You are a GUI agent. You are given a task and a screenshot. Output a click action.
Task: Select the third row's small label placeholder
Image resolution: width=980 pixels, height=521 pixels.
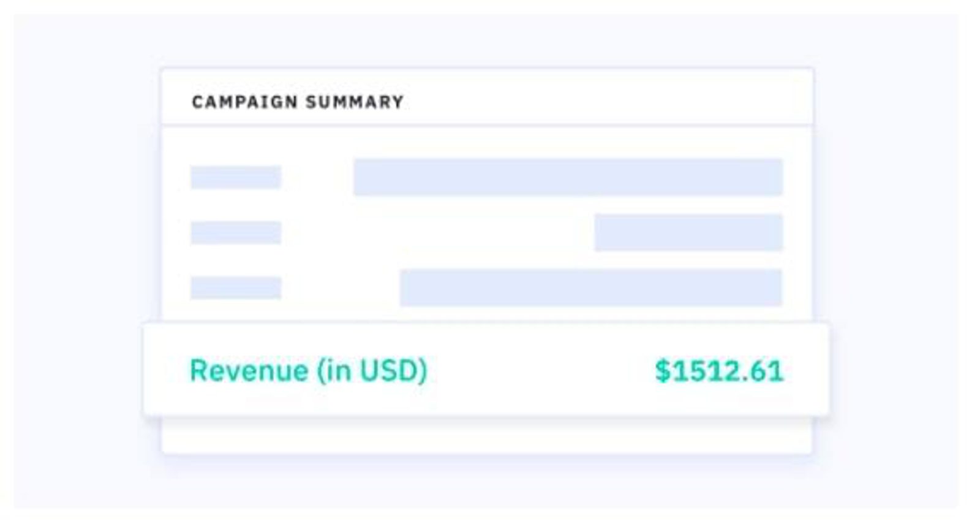(236, 287)
